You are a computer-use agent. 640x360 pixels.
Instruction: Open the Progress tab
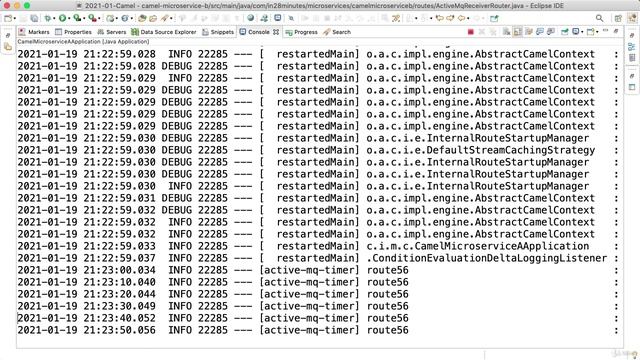pos(301,32)
